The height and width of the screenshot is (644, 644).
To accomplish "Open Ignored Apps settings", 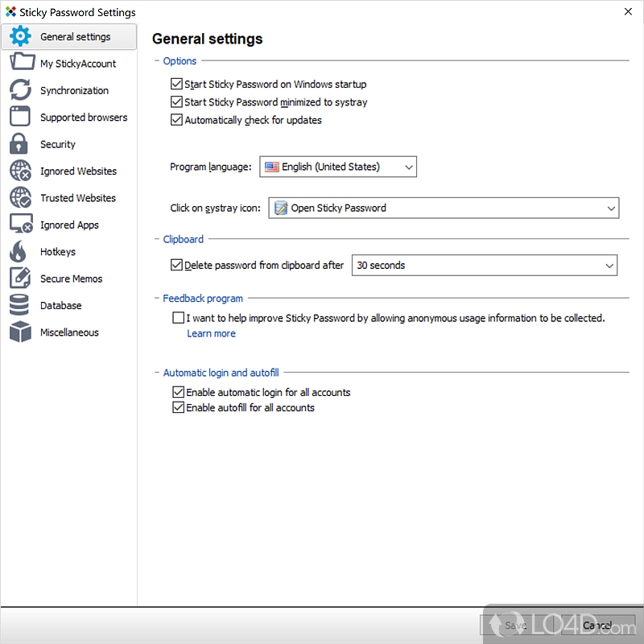I will (x=69, y=225).
